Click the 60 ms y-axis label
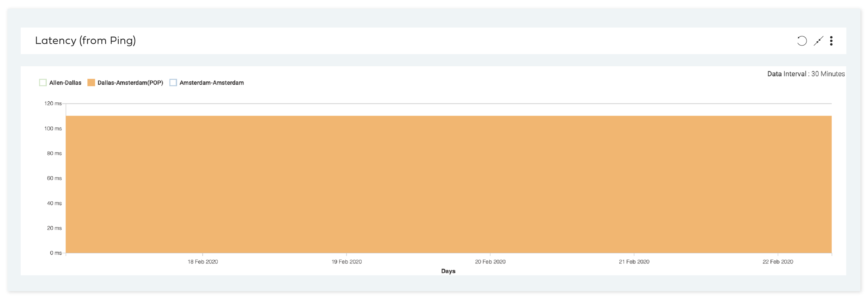 click(54, 178)
